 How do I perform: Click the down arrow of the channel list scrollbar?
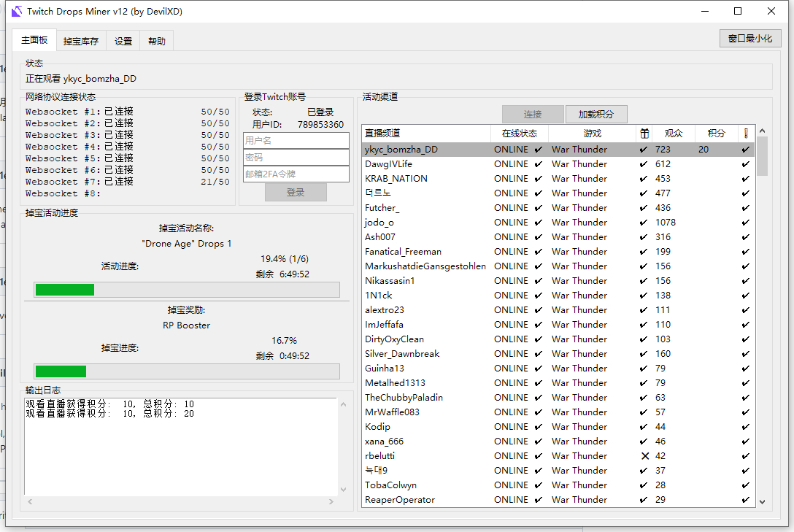762,501
